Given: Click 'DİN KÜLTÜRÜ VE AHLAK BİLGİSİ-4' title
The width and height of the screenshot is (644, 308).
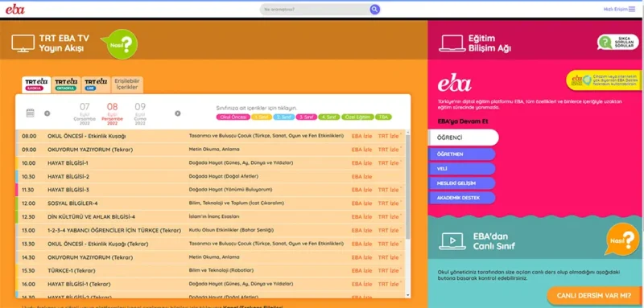Looking at the screenshot, I should pyautogui.click(x=91, y=217).
